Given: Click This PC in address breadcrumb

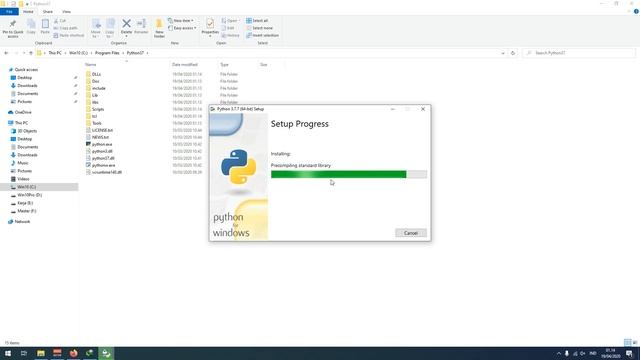Looking at the screenshot, I should pos(55,53).
